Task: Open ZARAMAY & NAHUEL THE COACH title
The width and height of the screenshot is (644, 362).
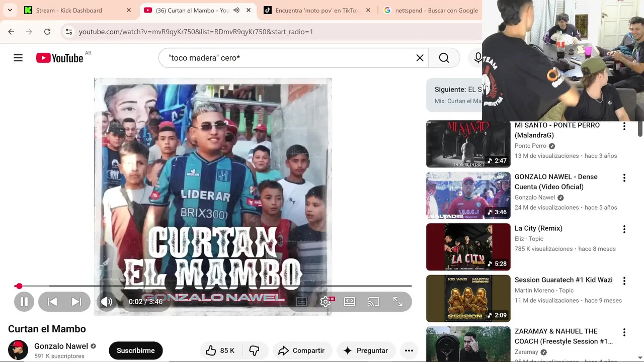Action: click(x=563, y=336)
